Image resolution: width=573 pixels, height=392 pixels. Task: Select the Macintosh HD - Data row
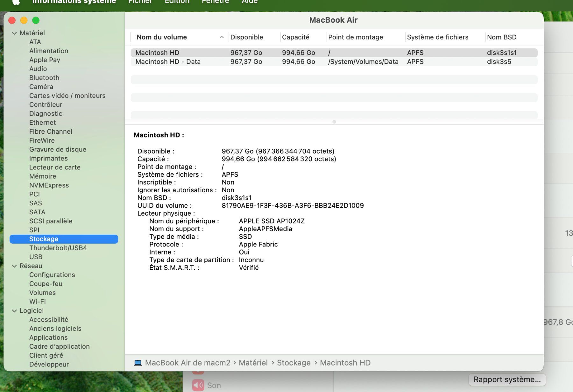pos(334,62)
